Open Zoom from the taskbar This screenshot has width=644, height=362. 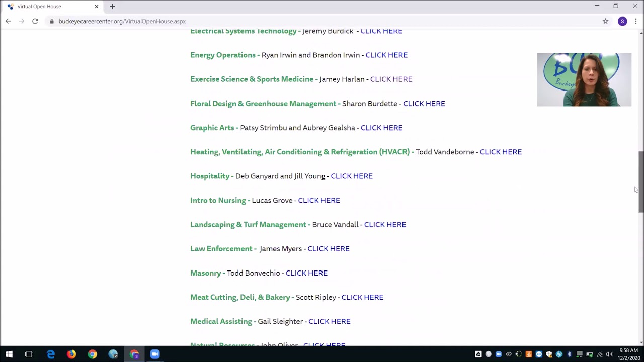point(155,354)
